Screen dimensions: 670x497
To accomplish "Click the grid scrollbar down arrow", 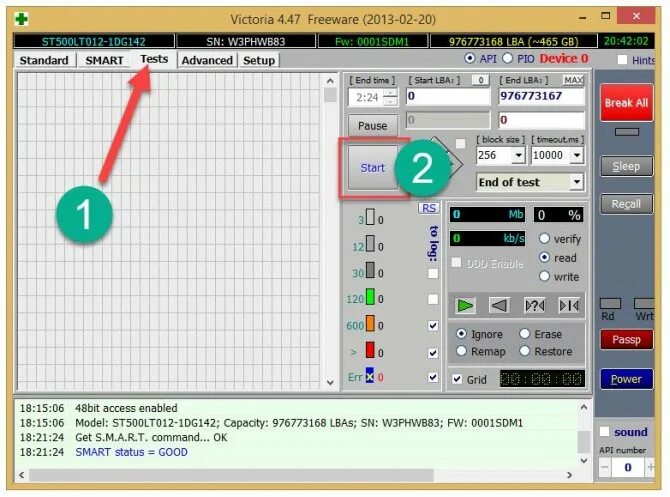I will [x=330, y=382].
